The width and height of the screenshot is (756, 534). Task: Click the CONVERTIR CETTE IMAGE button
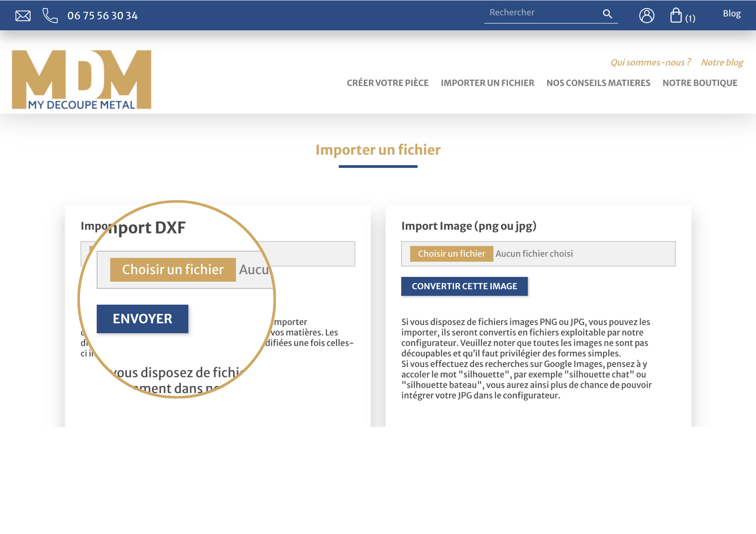coord(464,286)
